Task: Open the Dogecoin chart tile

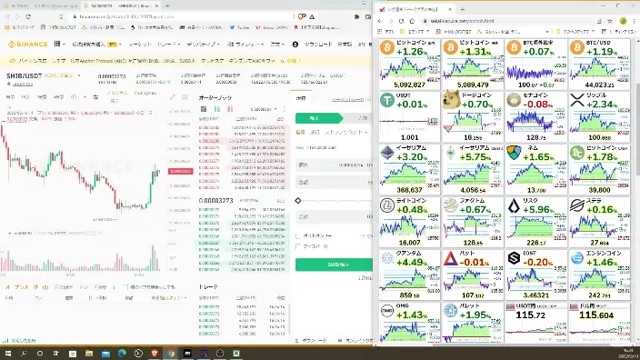Action: click(x=472, y=116)
